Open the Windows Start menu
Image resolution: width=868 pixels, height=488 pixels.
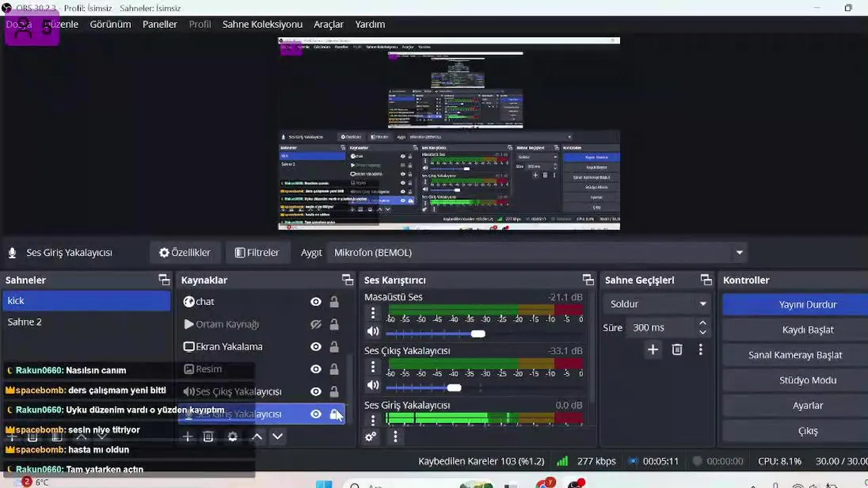pos(324,484)
